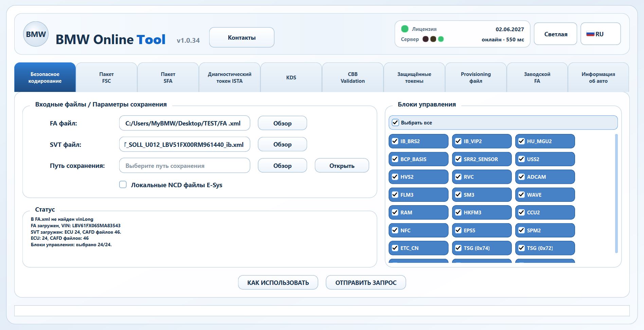The image size is (644, 330).
Task: Click the 'Контакты' button
Action: tap(241, 37)
